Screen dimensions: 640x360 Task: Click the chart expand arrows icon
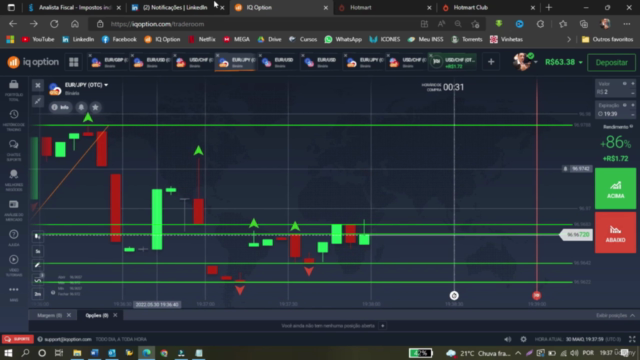(x=38, y=100)
